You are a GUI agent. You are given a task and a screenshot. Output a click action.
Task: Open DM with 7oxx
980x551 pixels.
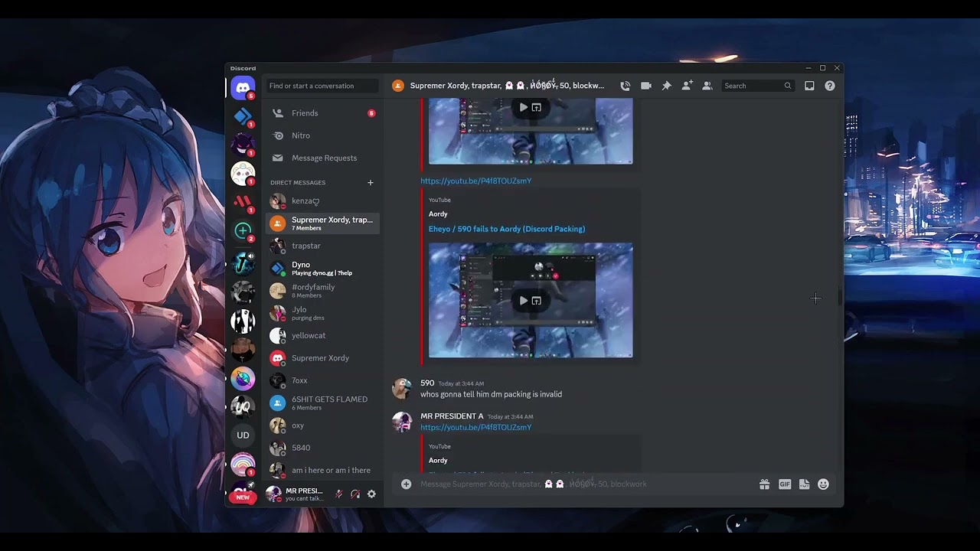(322, 380)
